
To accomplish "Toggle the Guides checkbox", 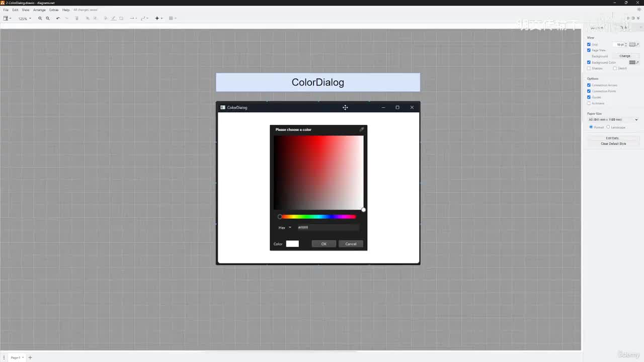I will 589,97.
